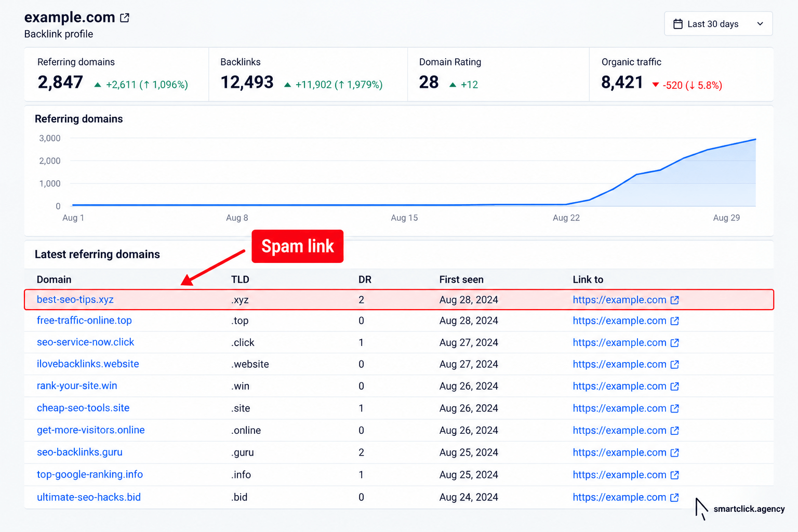This screenshot has height=532, width=798.
Task: Open external icon in top-google-ranking.info row
Action: point(675,475)
